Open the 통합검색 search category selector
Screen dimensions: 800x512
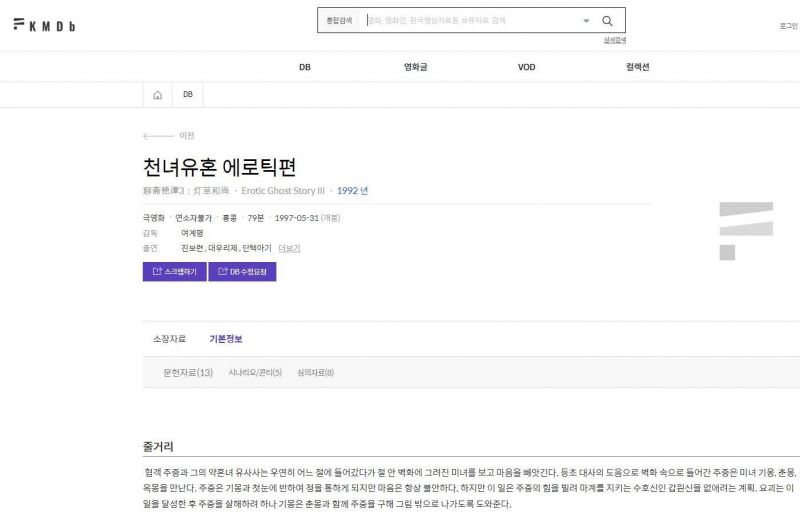coord(340,20)
